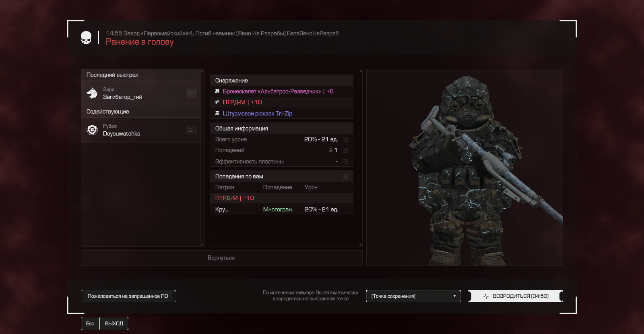The width and height of the screenshot is (644, 334).
Task: Click the auto-respawn timer notice text
Action: pos(310,296)
